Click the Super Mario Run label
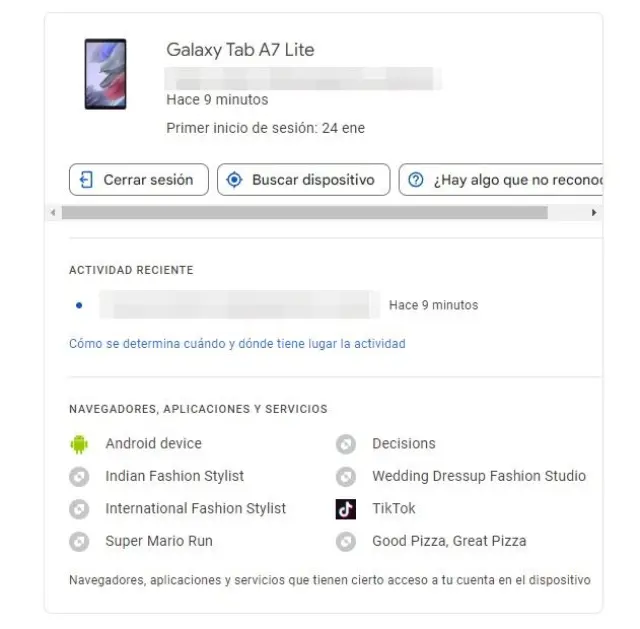The image size is (640, 629). click(x=159, y=542)
